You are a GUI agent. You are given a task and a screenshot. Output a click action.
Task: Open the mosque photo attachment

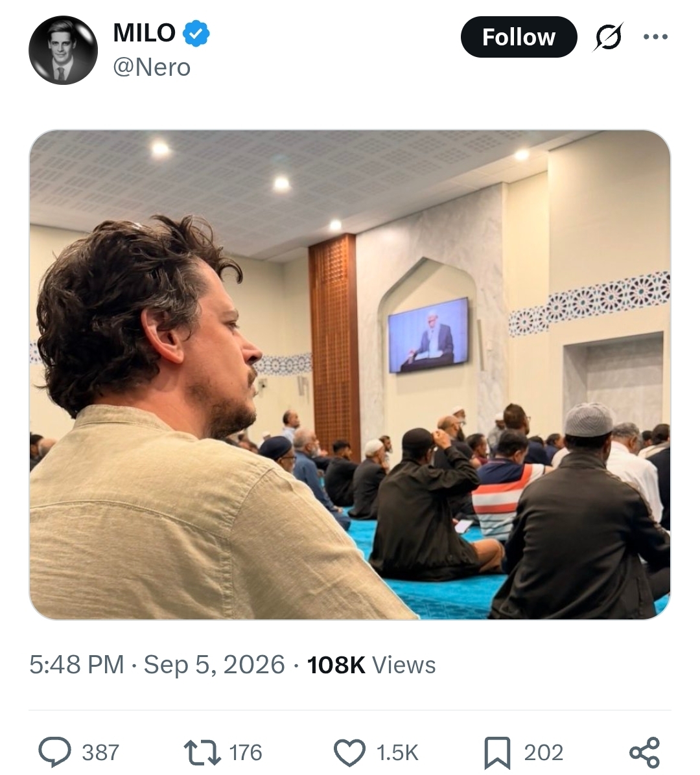click(x=350, y=375)
